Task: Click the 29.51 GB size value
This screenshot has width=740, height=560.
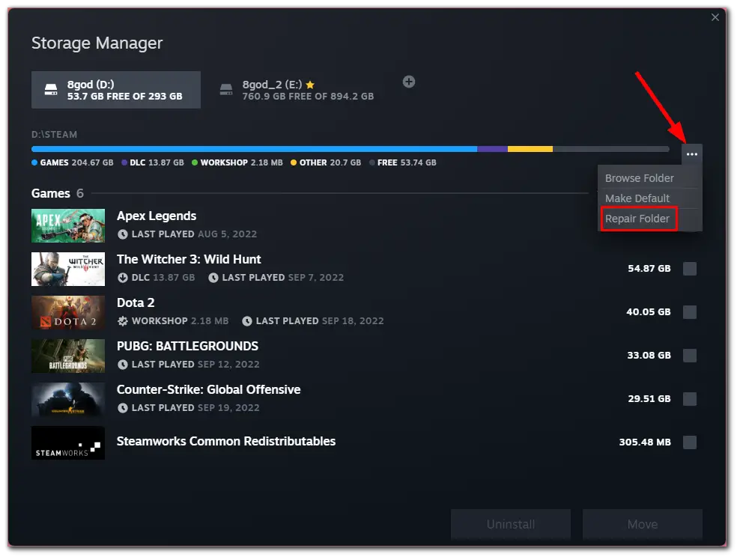Action: click(x=649, y=398)
